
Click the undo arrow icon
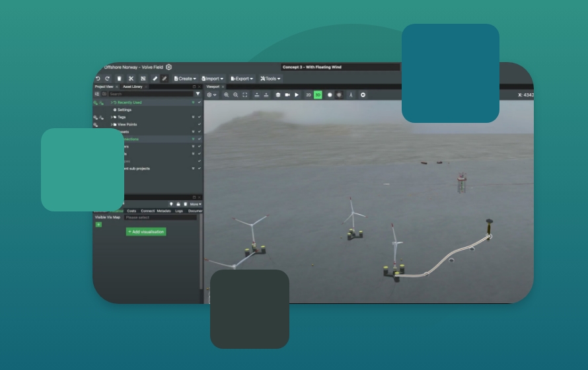point(98,79)
